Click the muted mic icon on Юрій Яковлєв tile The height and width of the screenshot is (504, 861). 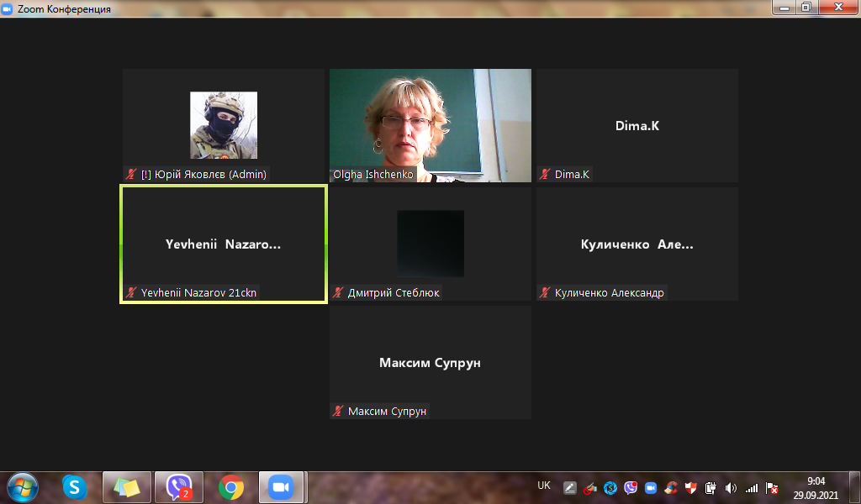pyautogui.click(x=131, y=175)
